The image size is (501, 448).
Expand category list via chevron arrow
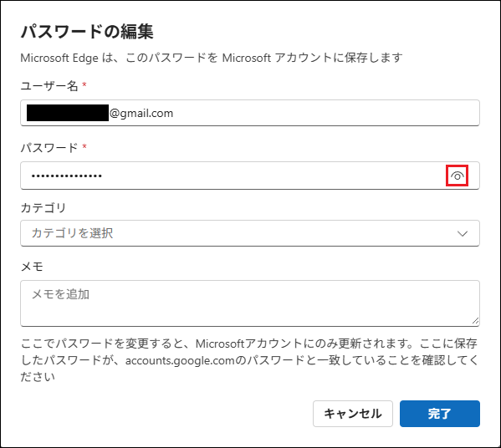click(463, 234)
